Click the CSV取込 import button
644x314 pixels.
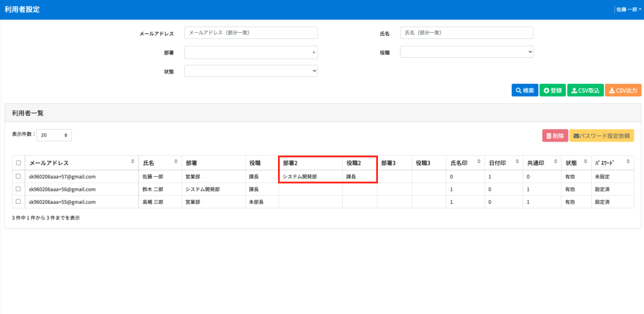[x=585, y=91]
